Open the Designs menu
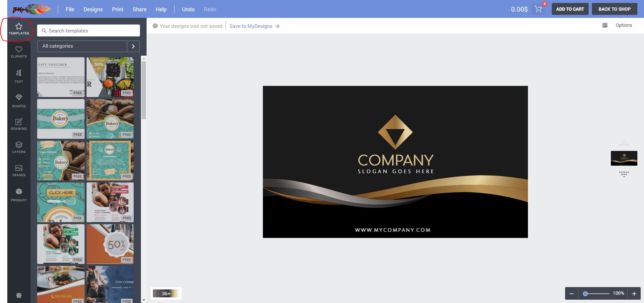Screen dimensions: 644x303 coord(93,9)
